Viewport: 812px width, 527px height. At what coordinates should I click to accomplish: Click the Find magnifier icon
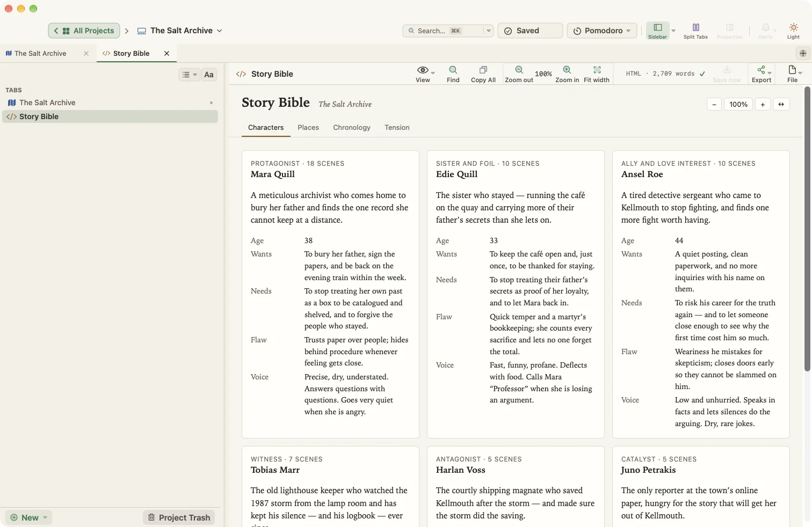pos(453,74)
